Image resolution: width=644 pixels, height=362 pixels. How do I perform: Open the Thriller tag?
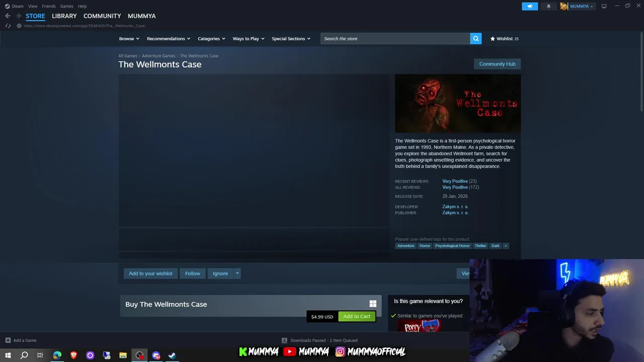[x=480, y=246]
